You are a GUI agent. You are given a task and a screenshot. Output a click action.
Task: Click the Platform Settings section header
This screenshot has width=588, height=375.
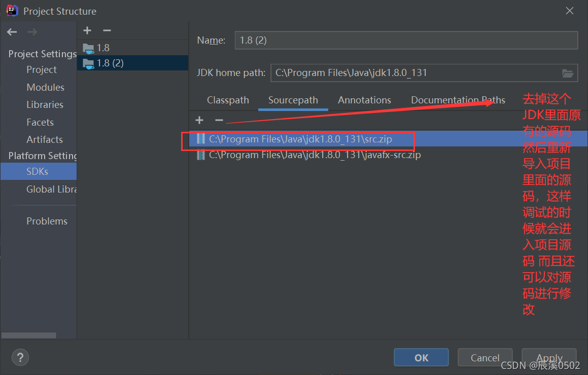43,156
